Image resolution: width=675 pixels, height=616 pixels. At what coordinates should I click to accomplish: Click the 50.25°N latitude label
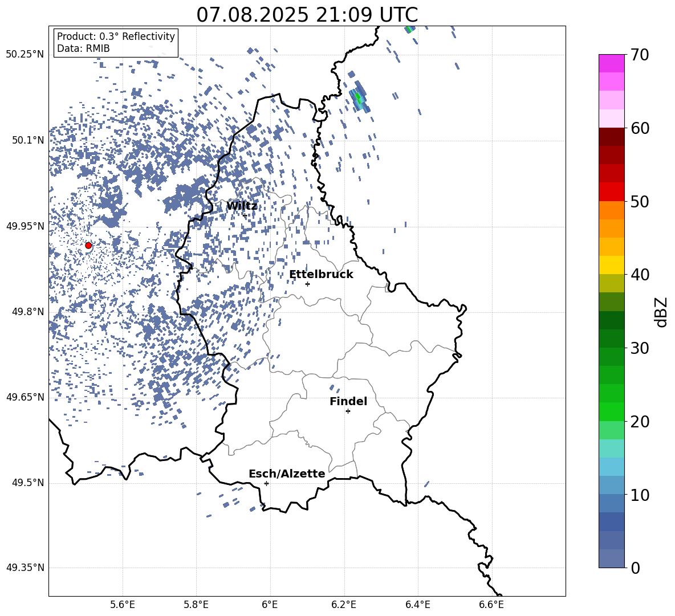click(25, 55)
